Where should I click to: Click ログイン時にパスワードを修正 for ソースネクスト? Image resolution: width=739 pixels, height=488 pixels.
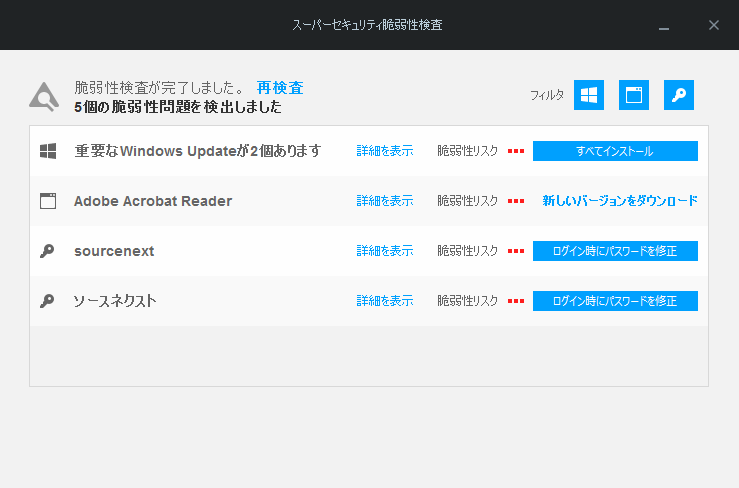615,301
